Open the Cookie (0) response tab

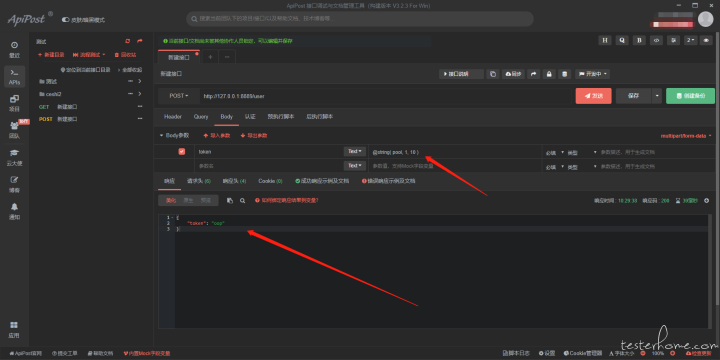point(270,181)
